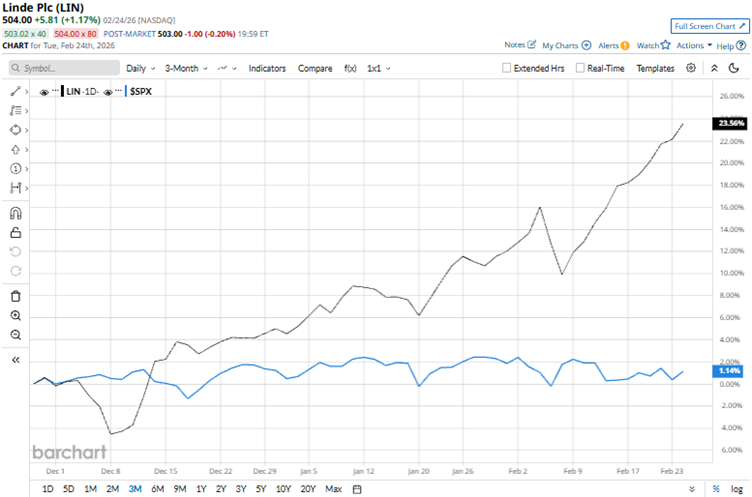
Task: Select the 5Y time range
Action: [260, 489]
